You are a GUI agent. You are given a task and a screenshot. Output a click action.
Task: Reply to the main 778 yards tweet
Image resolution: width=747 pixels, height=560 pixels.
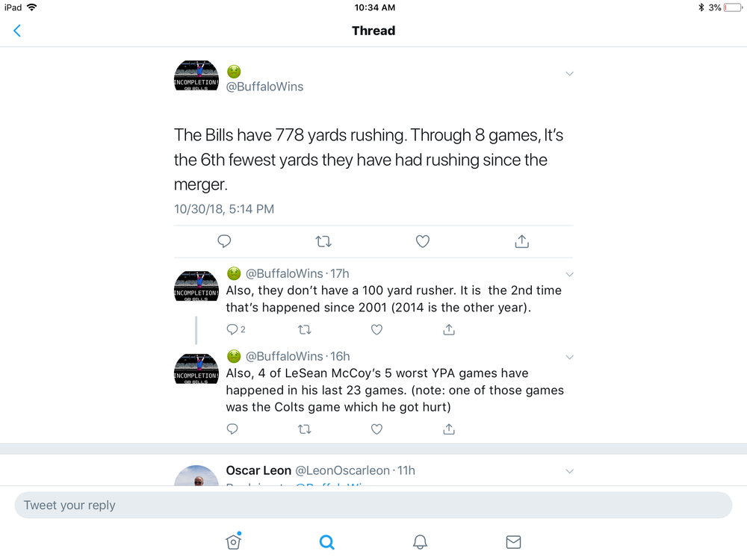(x=224, y=241)
